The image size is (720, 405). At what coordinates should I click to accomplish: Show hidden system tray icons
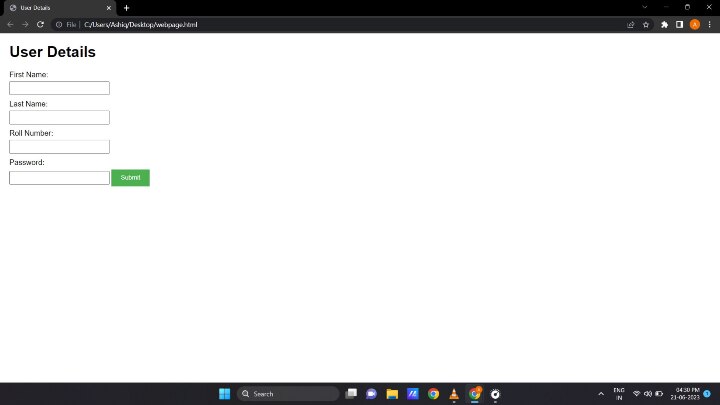(x=601, y=394)
